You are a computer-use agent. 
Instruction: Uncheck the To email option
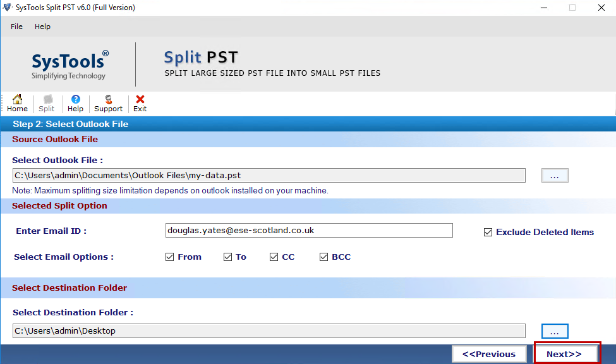(228, 257)
